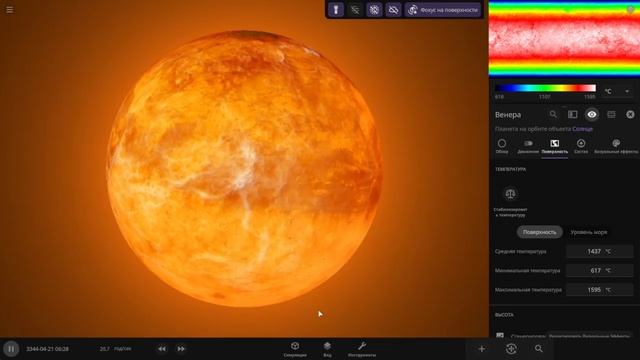Click the simulation date 3344-04-21

(x=47, y=349)
